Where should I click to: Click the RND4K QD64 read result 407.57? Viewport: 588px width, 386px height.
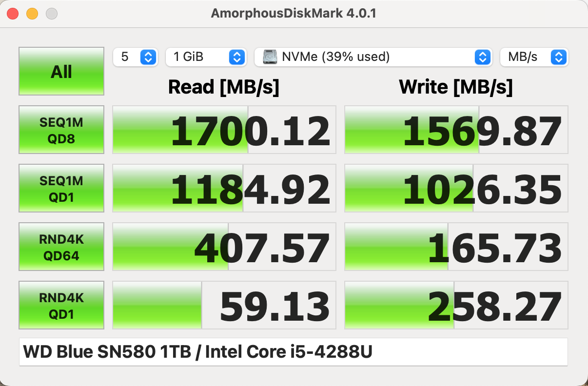point(224,247)
